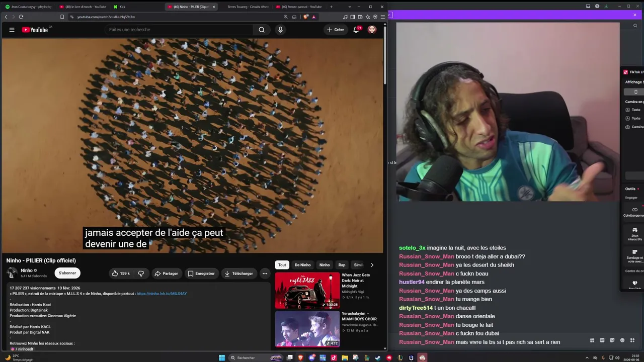This screenshot has width=644, height=362.
Task: Click chat username sotelo_3x
Action: pyautogui.click(x=412, y=248)
